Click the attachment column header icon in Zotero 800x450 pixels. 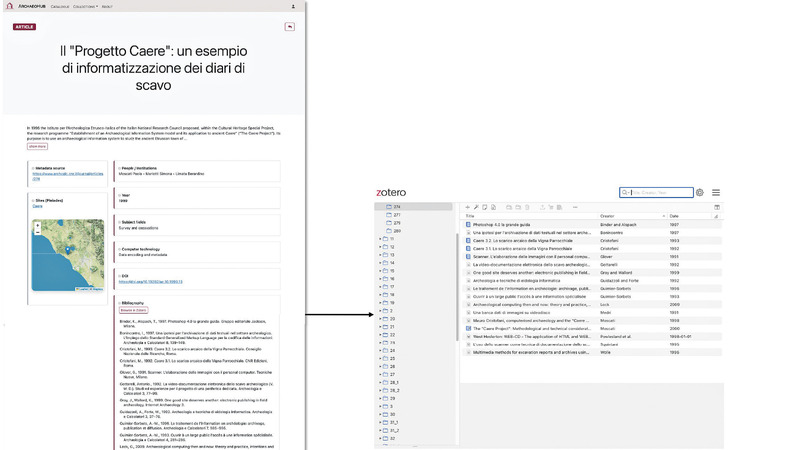point(716,216)
